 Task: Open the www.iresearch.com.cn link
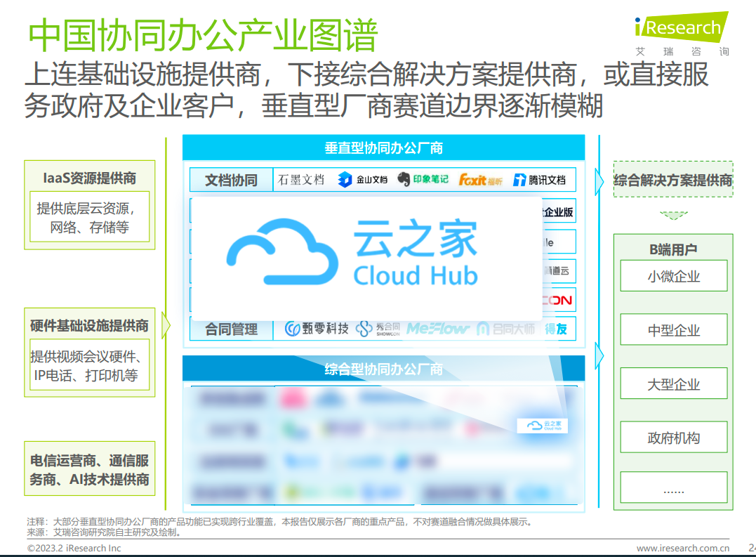coord(683,548)
